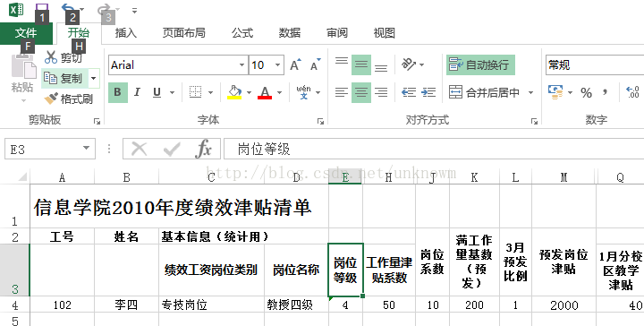
Task: Click the decrease font size icon
Action: (315, 65)
